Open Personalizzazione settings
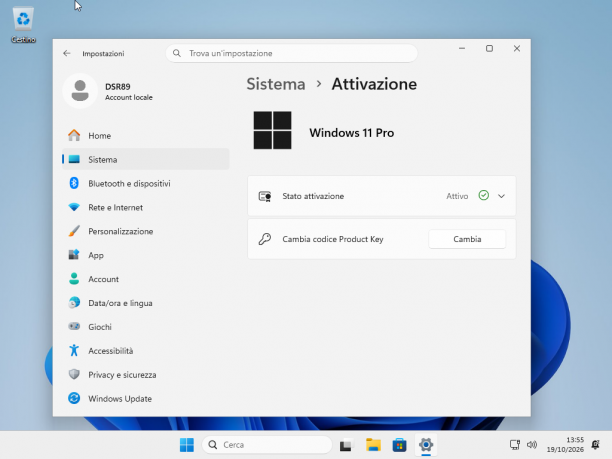Image resolution: width=612 pixels, height=459 pixels. coord(146,231)
